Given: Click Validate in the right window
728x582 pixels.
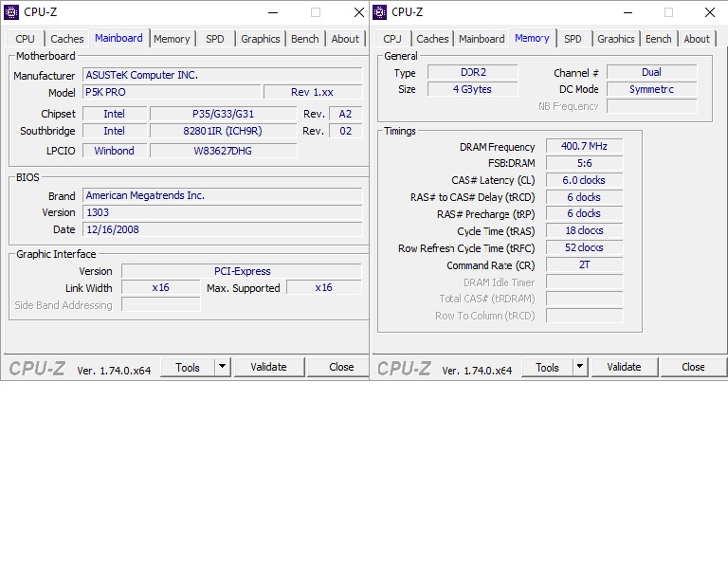Looking at the screenshot, I should coord(624,367).
